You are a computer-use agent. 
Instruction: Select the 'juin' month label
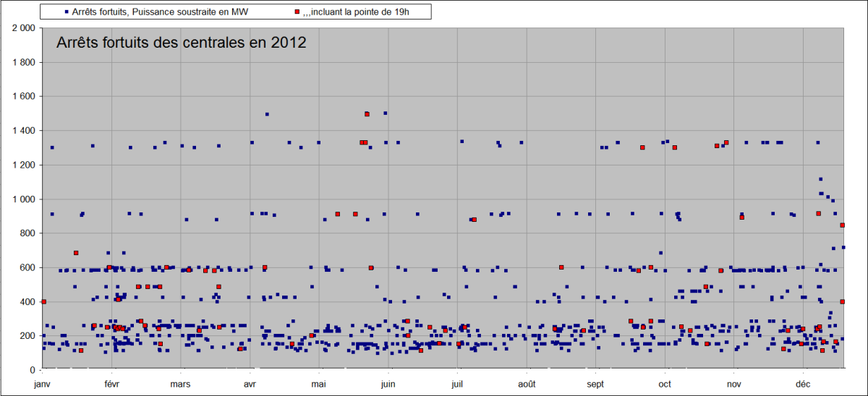(388, 384)
